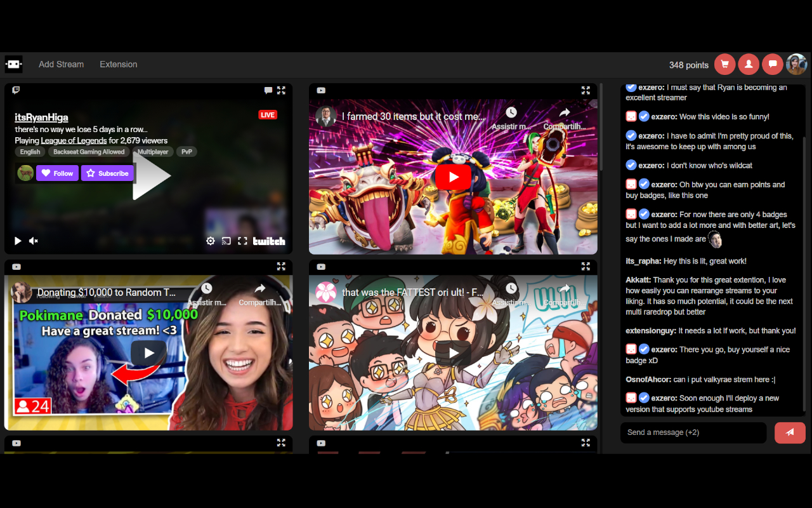Viewport: 812px width, 508px height.
Task: Open the shop cart icon in the header
Action: coord(724,64)
